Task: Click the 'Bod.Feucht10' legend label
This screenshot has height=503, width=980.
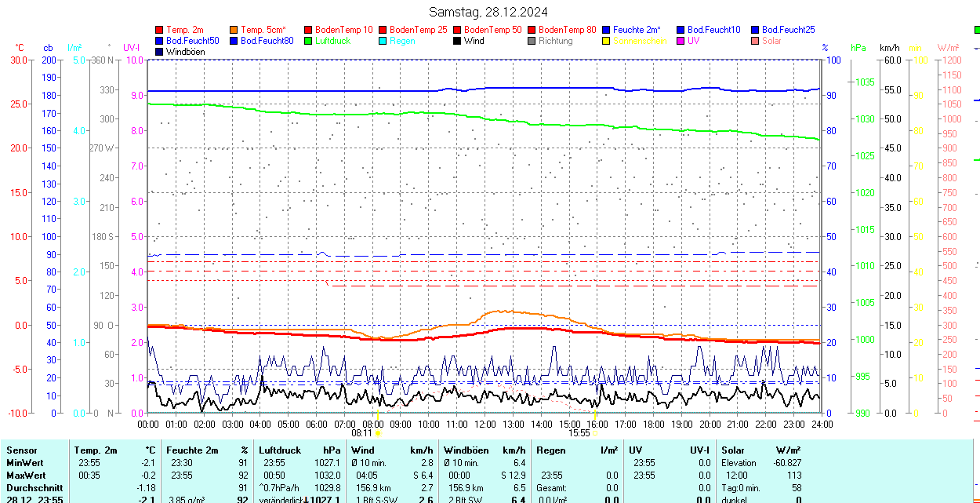Action: [714, 30]
